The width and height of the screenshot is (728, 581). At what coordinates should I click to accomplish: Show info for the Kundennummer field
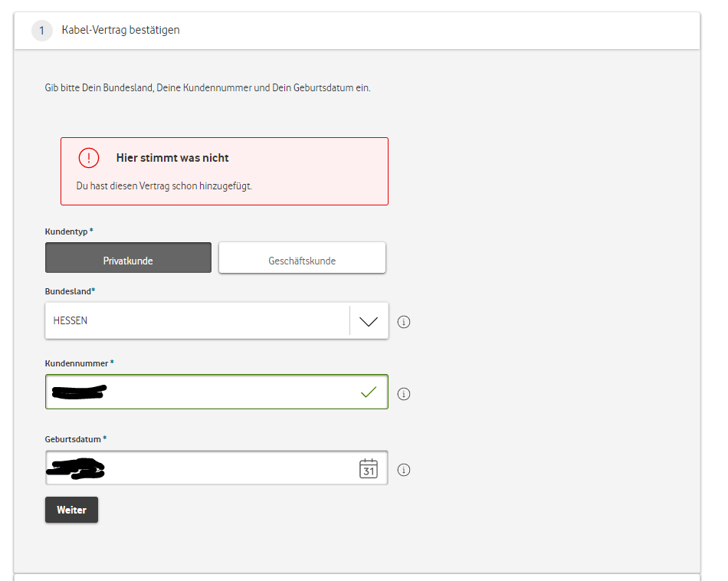point(403,394)
